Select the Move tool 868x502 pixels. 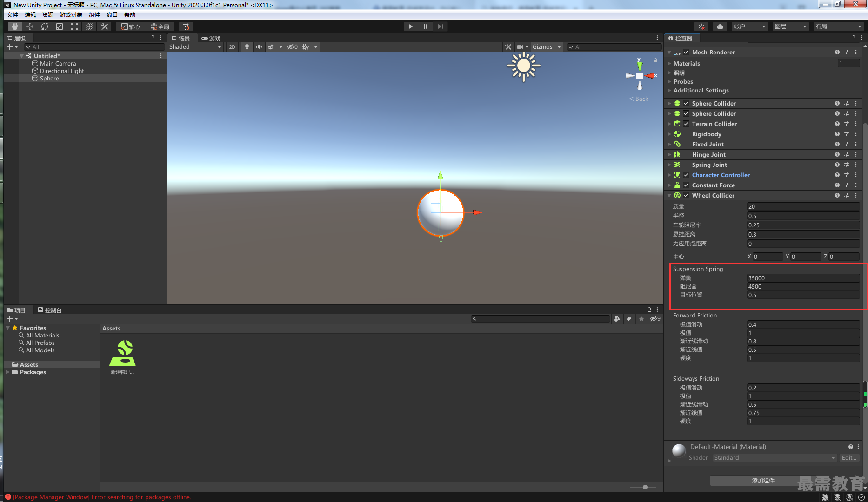(30, 26)
